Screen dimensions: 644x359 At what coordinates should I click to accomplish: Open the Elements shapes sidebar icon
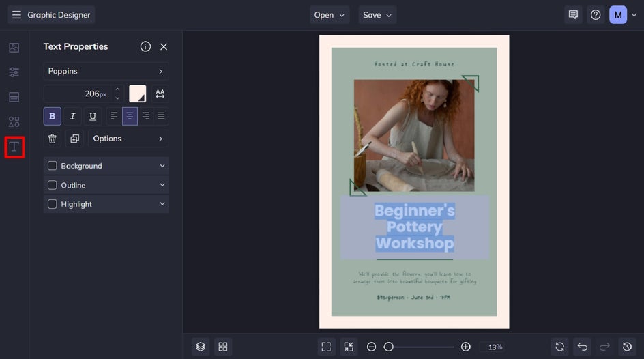point(14,122)
